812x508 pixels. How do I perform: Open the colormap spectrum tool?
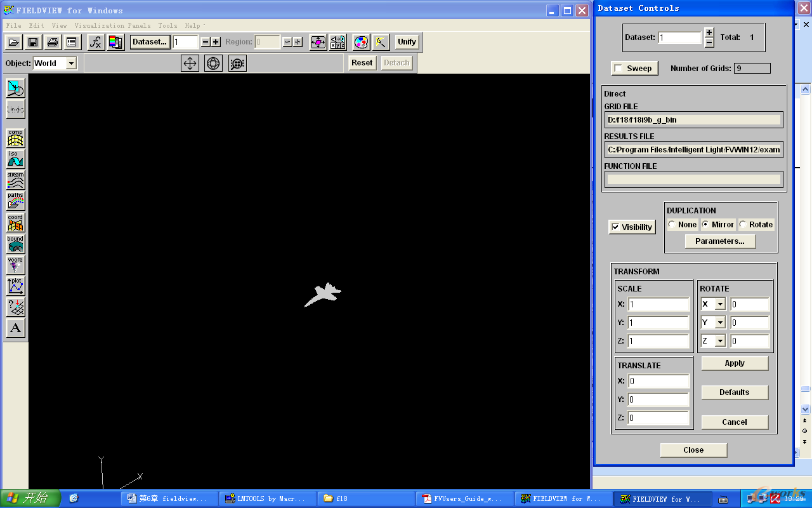click(115, 42)
